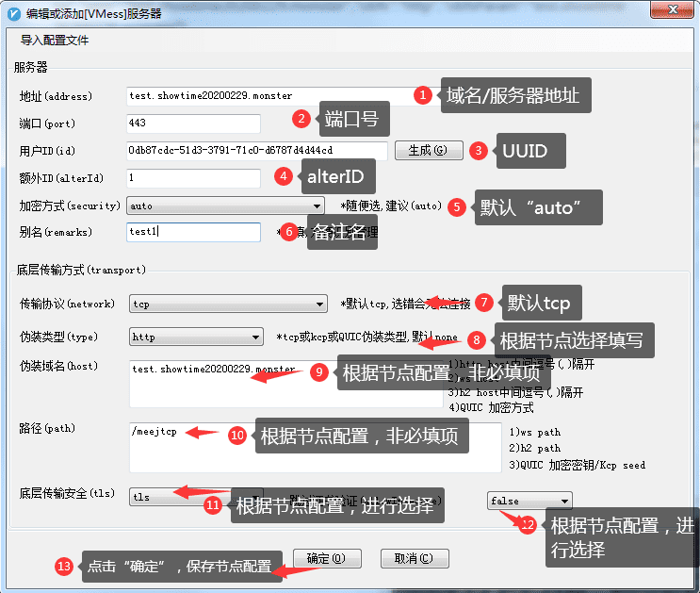Click the 确定(O) button
Image resolution: width=700 pixels, height=593 pixels.
coord(327,559)
